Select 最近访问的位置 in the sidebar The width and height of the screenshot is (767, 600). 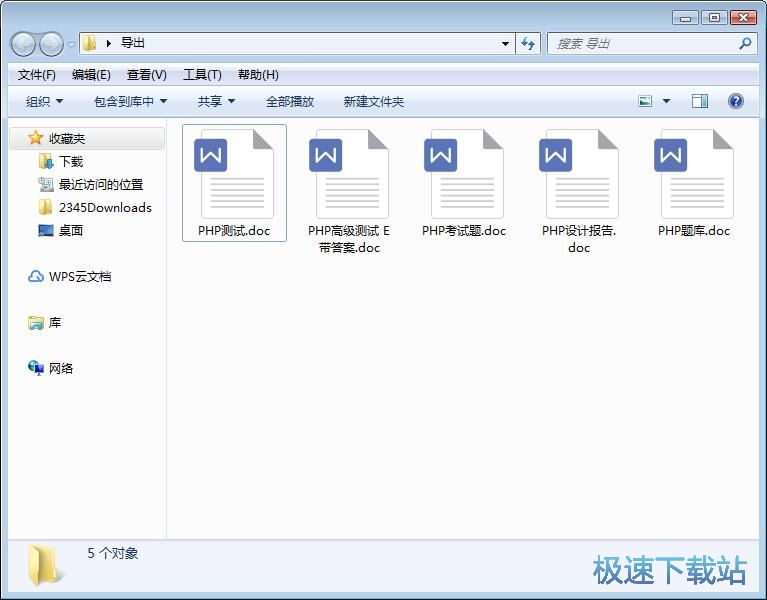click(101, 184)
